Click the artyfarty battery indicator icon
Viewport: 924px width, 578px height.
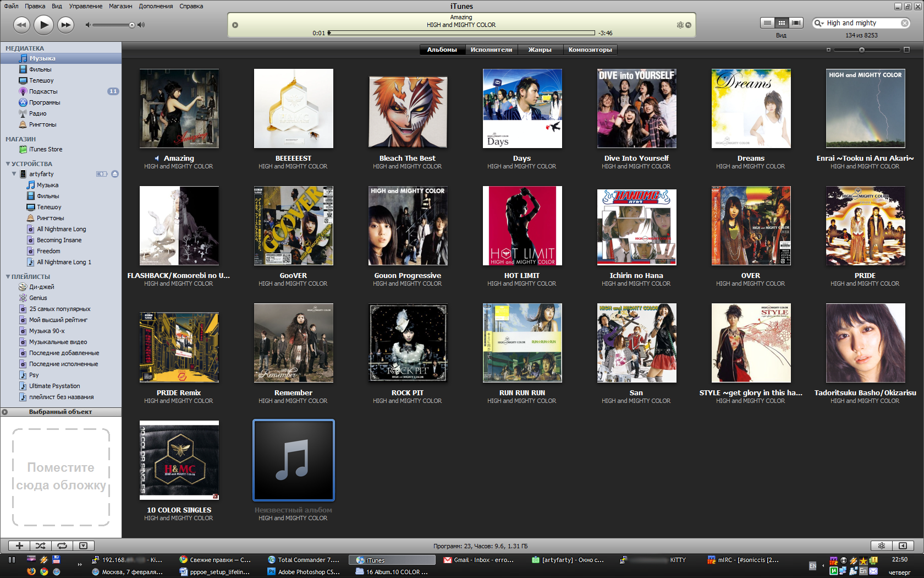102,174
